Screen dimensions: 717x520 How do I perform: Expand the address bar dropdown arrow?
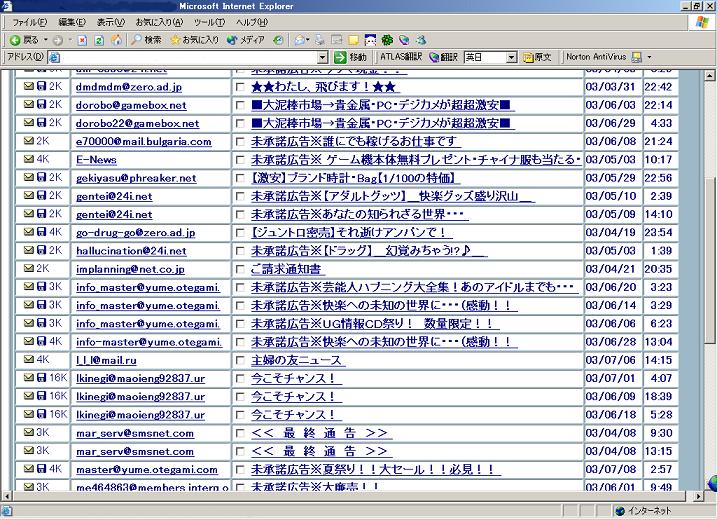point(324,58)
